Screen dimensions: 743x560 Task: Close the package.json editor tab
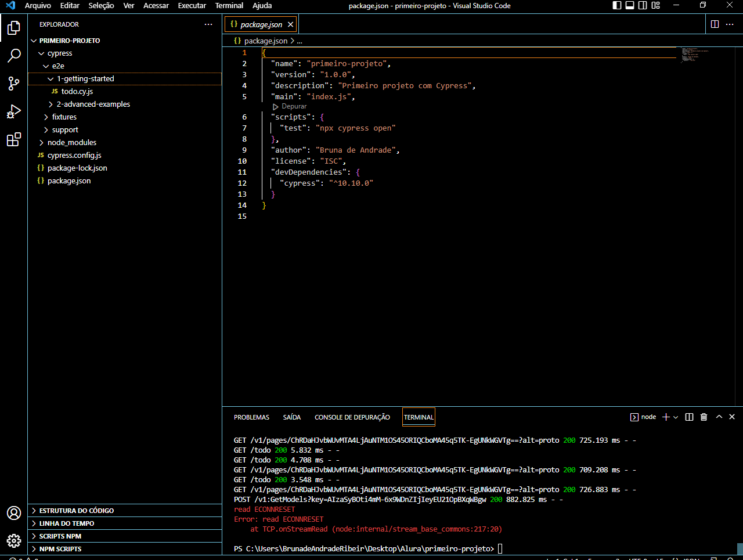pyautogui.click(x=290, y=24)
